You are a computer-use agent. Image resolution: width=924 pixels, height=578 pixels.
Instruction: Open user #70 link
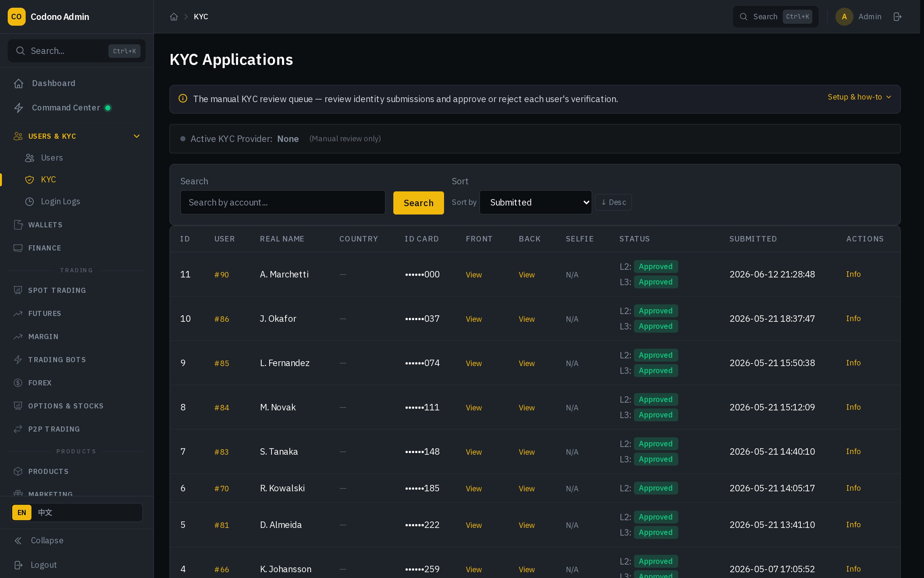221,488
